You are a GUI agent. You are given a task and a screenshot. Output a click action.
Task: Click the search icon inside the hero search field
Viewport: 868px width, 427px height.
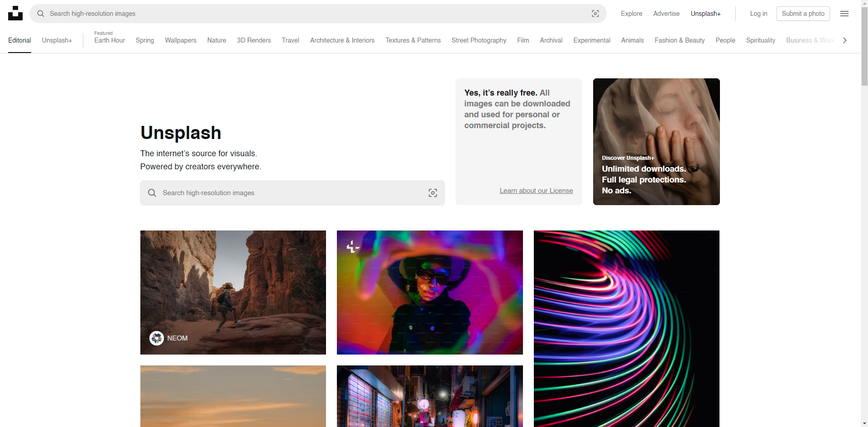pyautogui.click(x=152, y=192)
